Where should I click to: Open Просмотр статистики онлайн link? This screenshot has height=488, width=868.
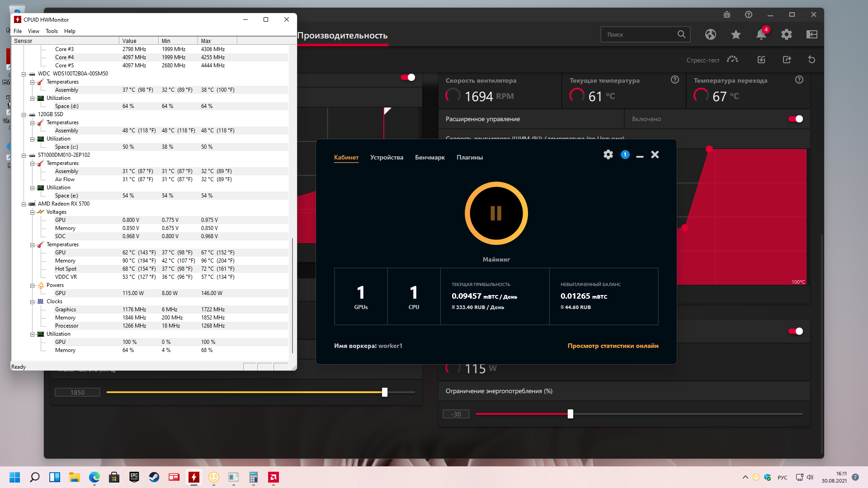click(x=613, y=346)
